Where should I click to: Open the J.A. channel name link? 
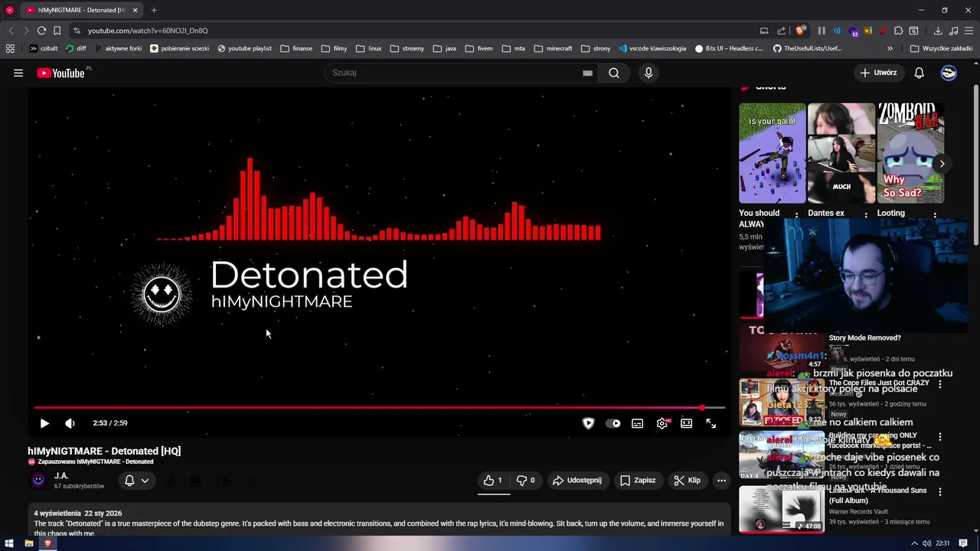[x=61, y=476]
